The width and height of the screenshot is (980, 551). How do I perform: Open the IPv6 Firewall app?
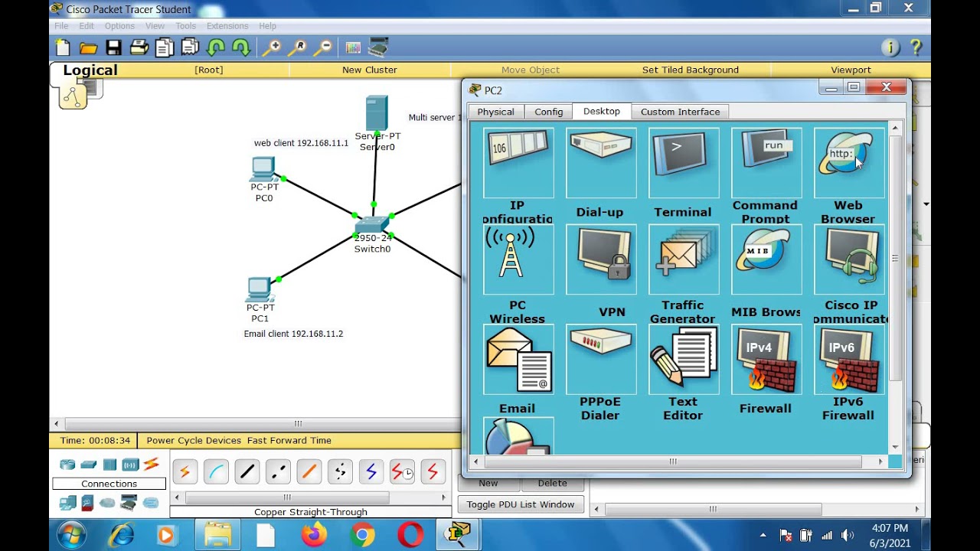tap(849, 360)
